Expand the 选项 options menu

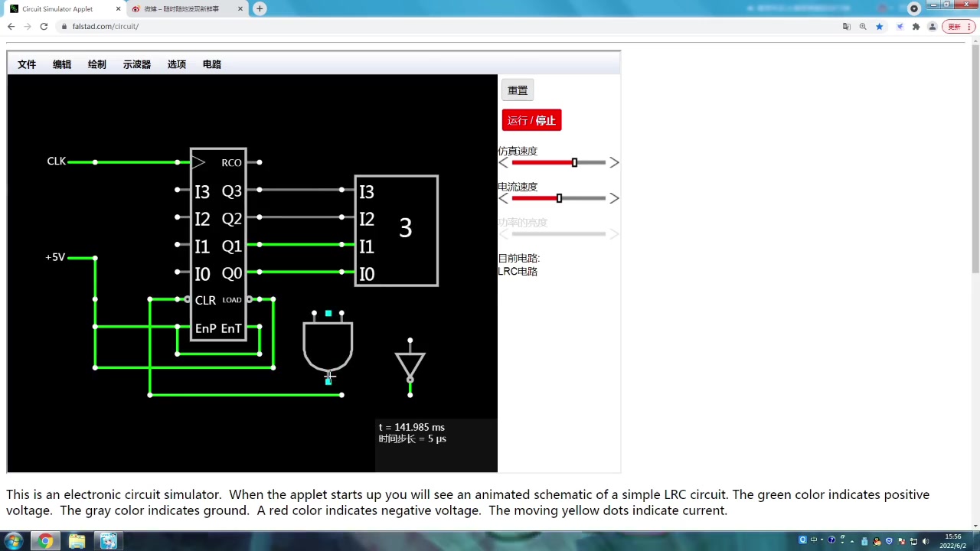pyautogui.click(x=177, y=64)
